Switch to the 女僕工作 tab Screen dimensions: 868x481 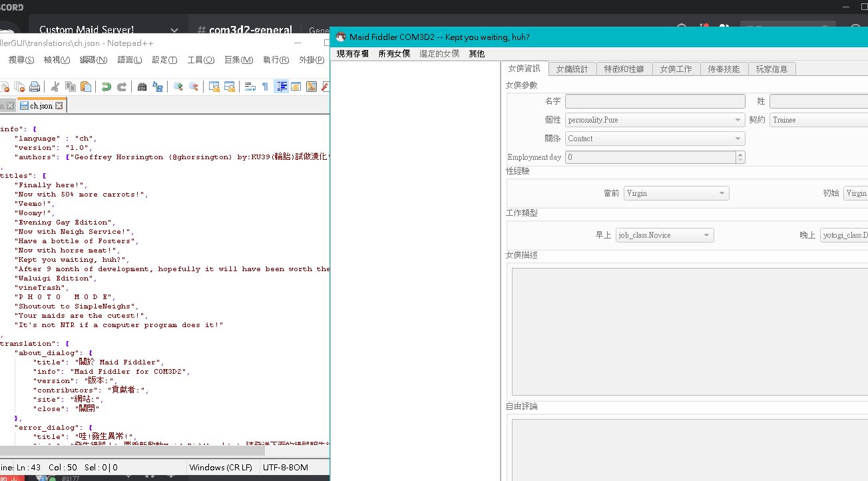[676, 69]
